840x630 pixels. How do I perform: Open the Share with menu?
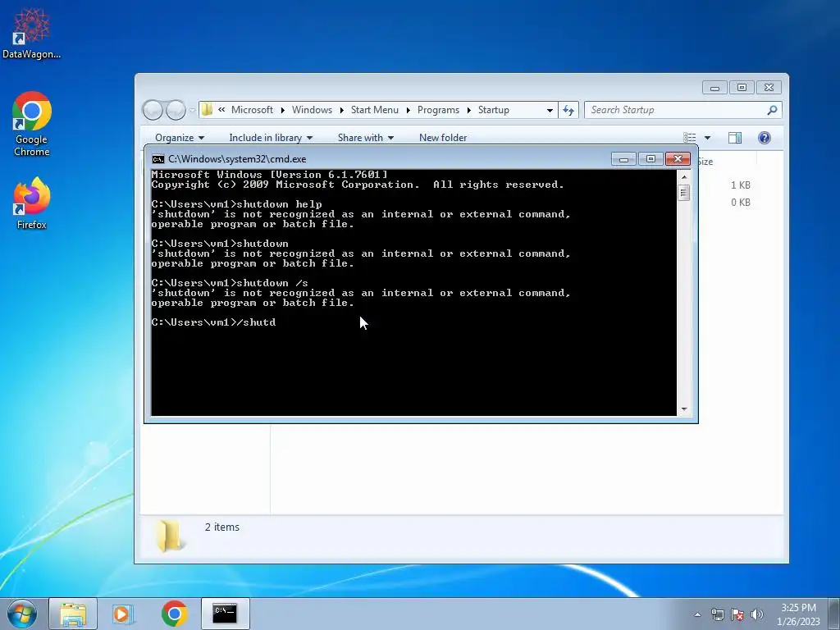click(x=366, y=138)
